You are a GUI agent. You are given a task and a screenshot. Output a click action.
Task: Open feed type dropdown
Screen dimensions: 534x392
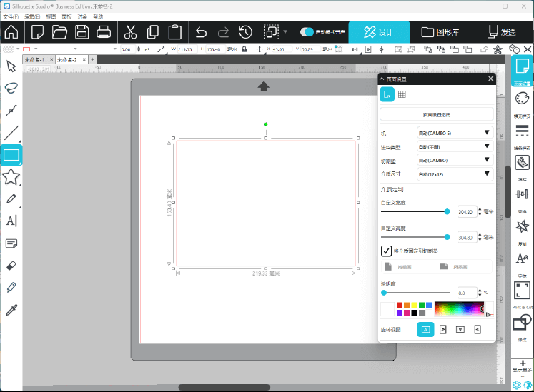coord(455,146)
